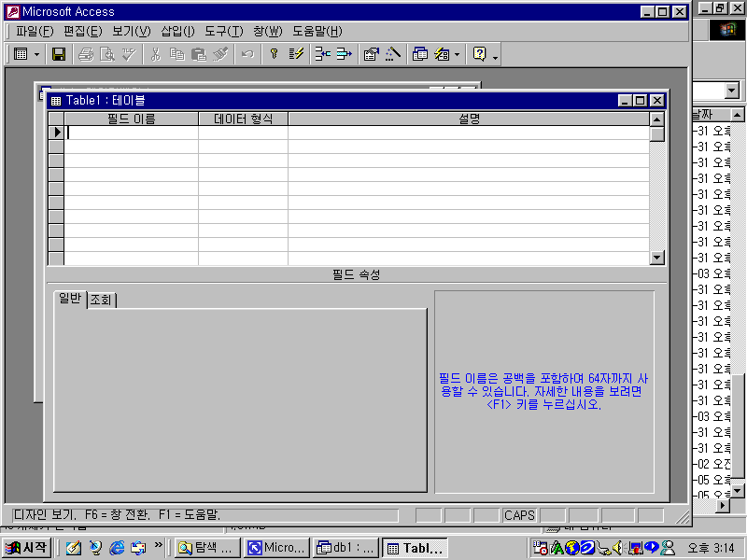
Task: Click the Table1 window's table icon
Action: point(56,101)
